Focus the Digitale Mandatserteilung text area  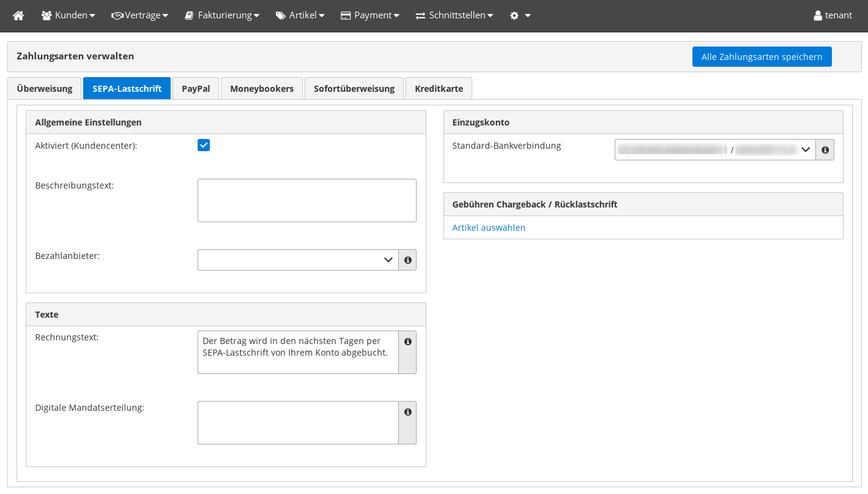tap(298, 422)
